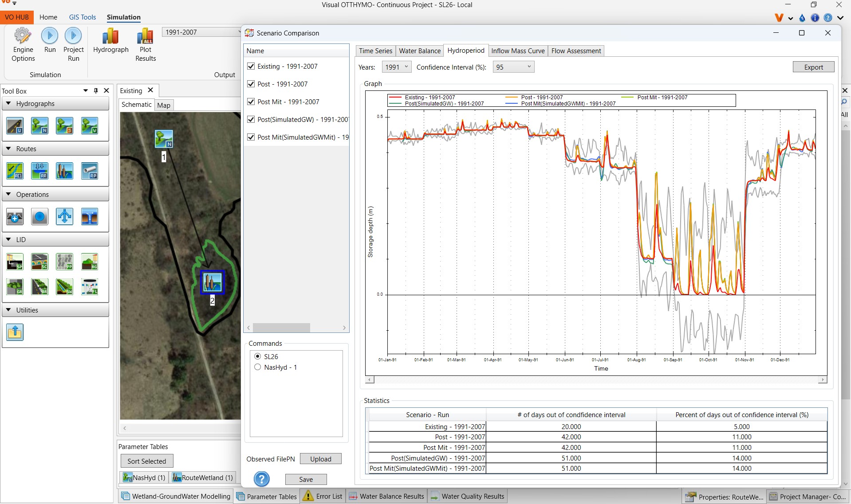
Task: Select the SC LID tool
Action: [39, 262]
